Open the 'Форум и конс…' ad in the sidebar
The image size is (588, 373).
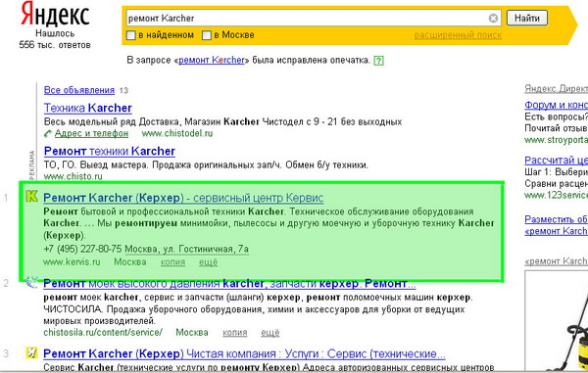[556, 105]
